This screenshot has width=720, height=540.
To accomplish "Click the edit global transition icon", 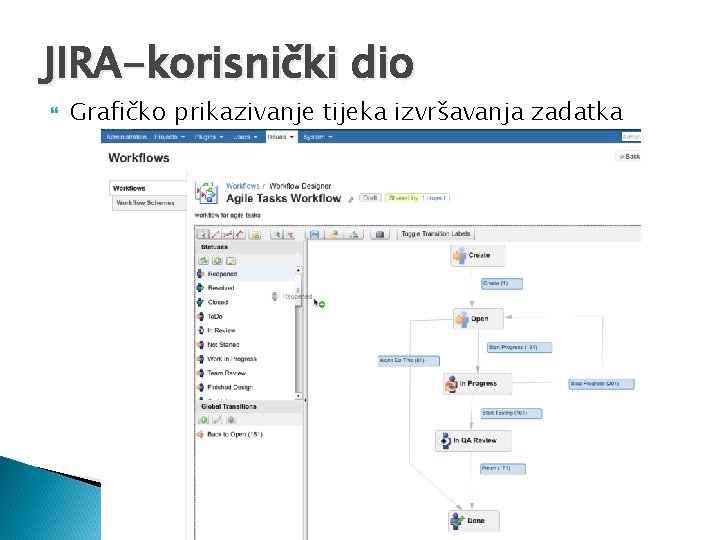I will point(218,420).
